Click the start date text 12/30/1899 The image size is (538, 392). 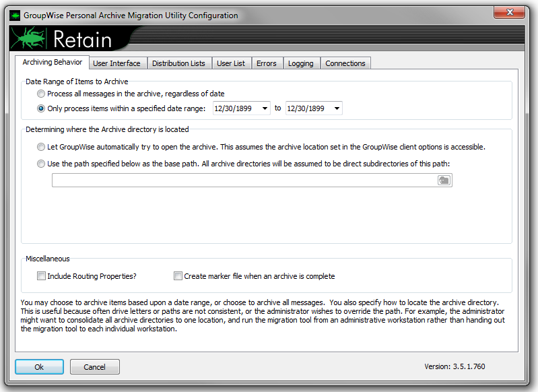(233, 108)
